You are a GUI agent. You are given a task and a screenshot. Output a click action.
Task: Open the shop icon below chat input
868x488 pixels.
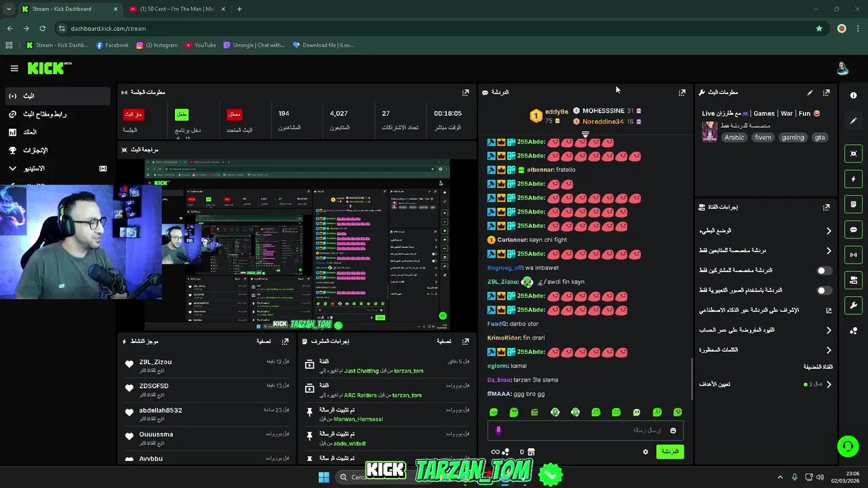[x=531, y=452]
